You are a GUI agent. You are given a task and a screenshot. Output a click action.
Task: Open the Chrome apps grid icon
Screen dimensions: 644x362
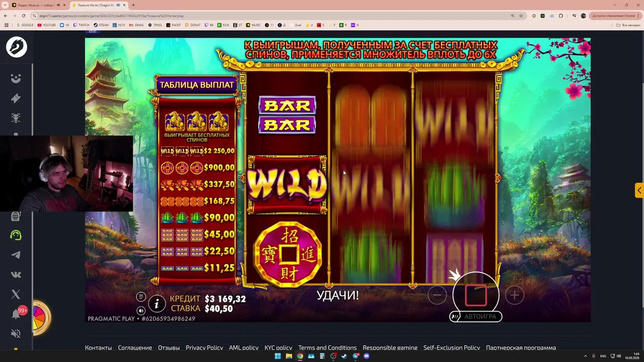pos(7,25)
